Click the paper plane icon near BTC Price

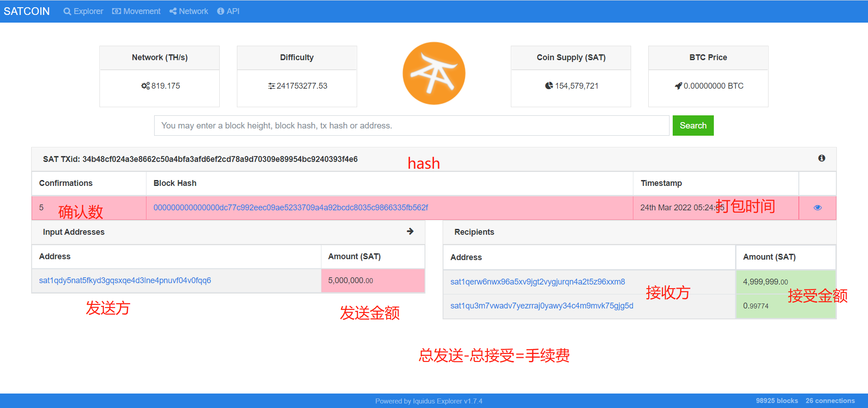[678, 85]
